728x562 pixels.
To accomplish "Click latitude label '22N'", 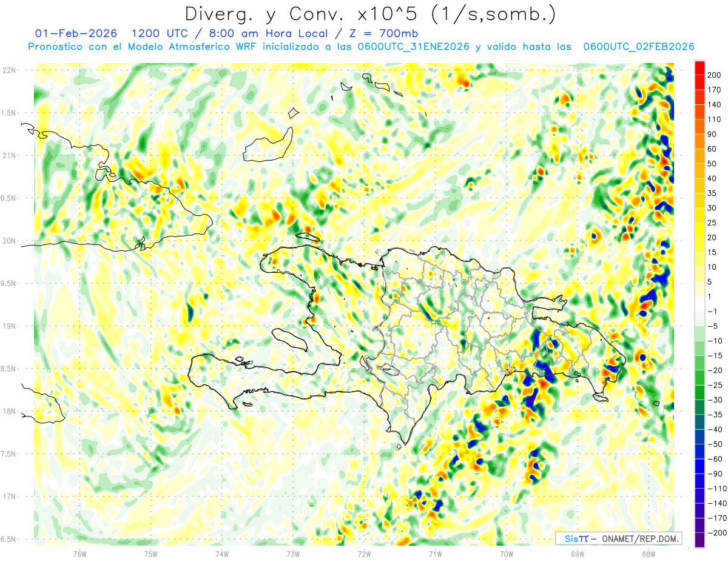I will pos(10,70).
